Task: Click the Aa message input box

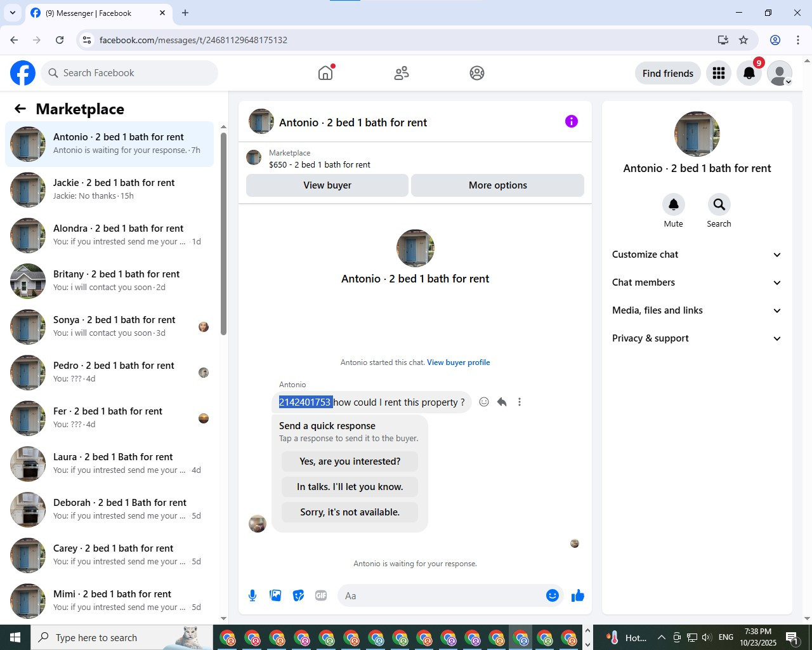Action: pos(443,595)
